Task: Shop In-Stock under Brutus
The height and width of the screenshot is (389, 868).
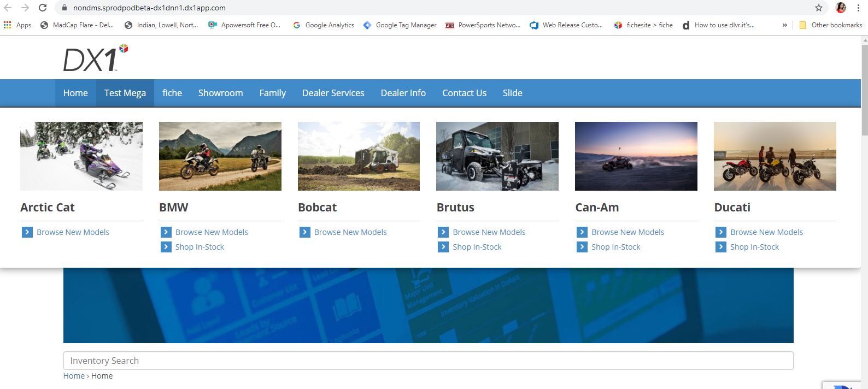Action: coord(477,247)
